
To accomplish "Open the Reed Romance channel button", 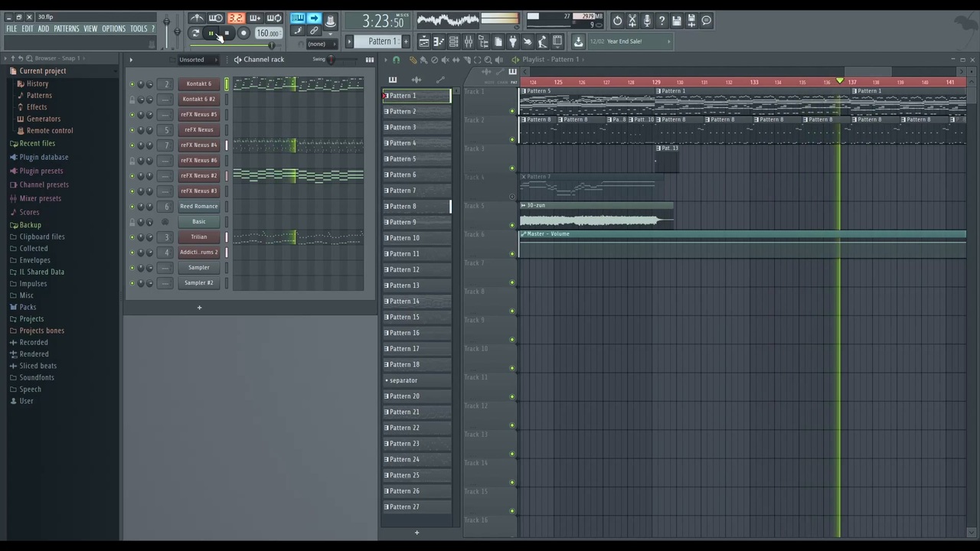I will coord(199,207).
